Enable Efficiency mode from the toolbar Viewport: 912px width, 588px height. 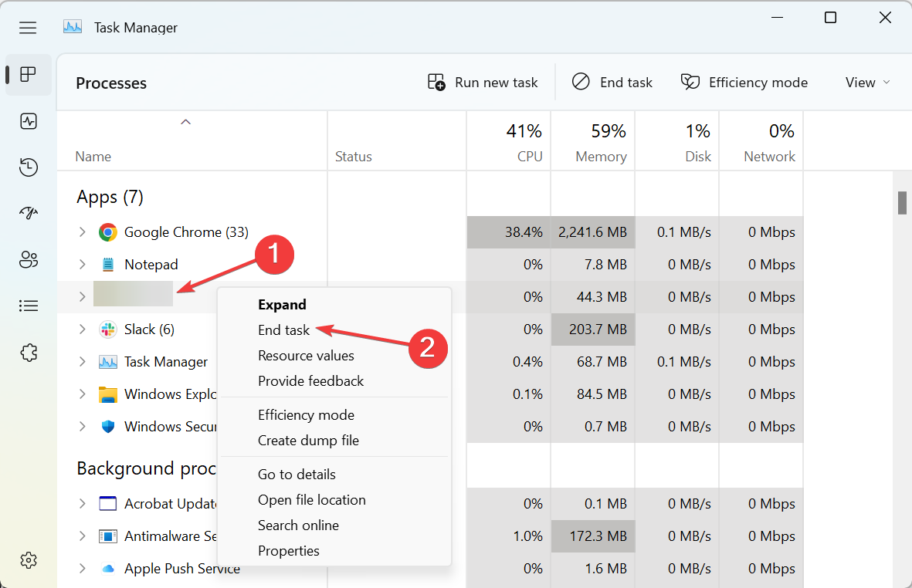point(744,83)
